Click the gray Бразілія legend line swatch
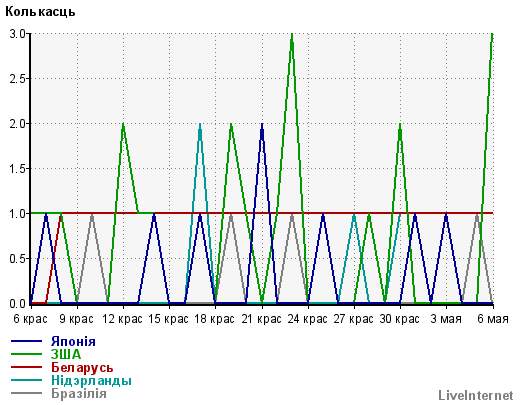Image resolution: width=520 pixels, height=405 pixels. 26,393
